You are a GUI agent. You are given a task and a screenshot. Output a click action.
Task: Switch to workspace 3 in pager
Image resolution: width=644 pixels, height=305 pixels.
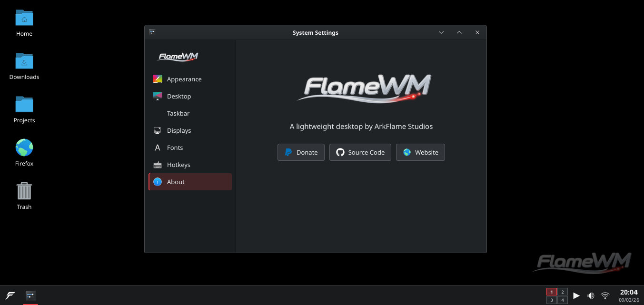(552, 300)
